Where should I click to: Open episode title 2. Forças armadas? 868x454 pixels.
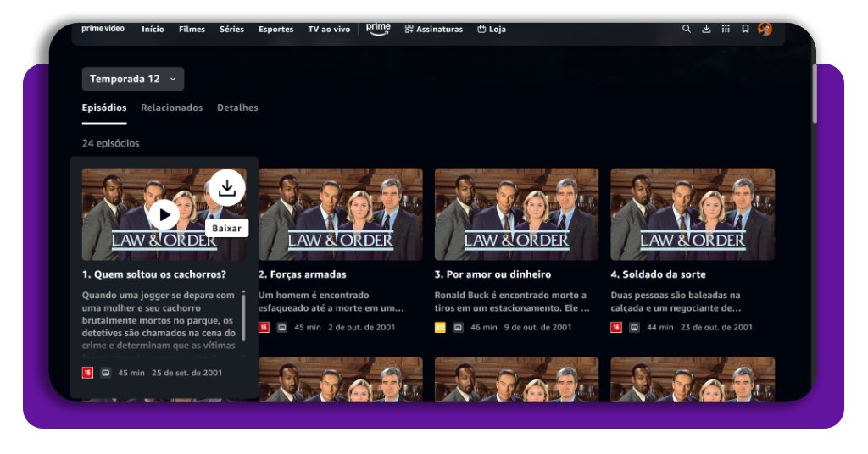coord(303,274)
